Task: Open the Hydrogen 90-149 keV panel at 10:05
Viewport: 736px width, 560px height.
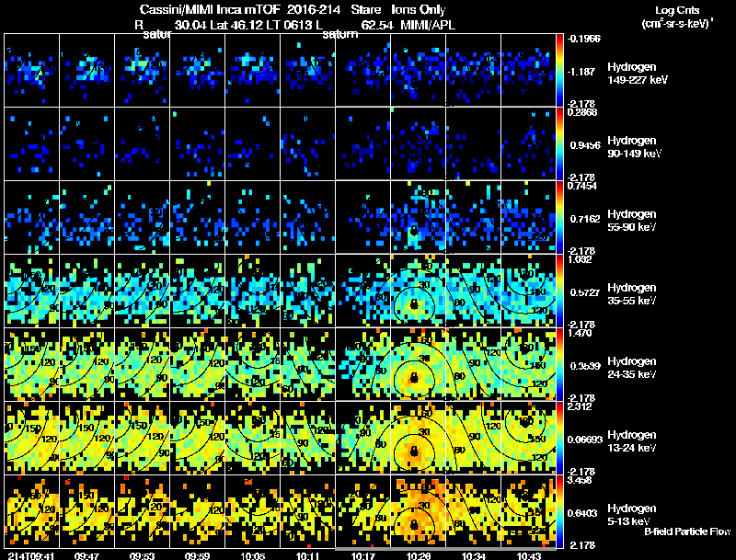Action: (252, 143)
